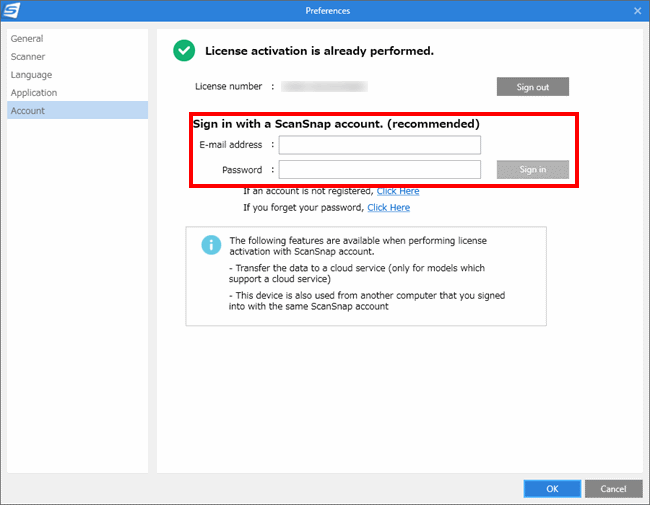Click the Sign out button
This screenshot has width=650, height=505.
(x=533, y=87)
